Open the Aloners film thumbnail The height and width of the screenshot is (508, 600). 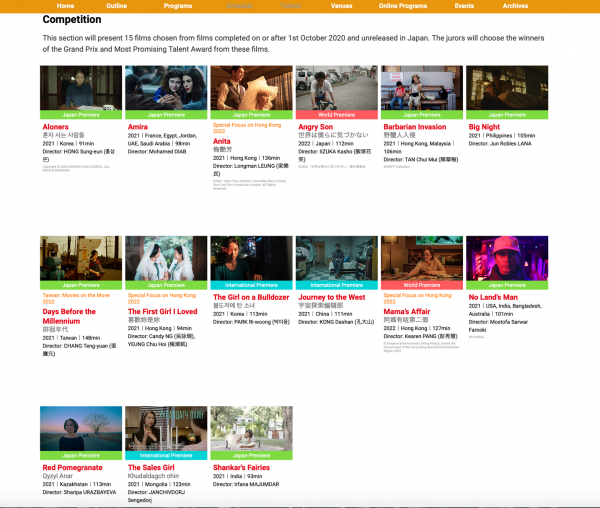(x=80, y=88)
